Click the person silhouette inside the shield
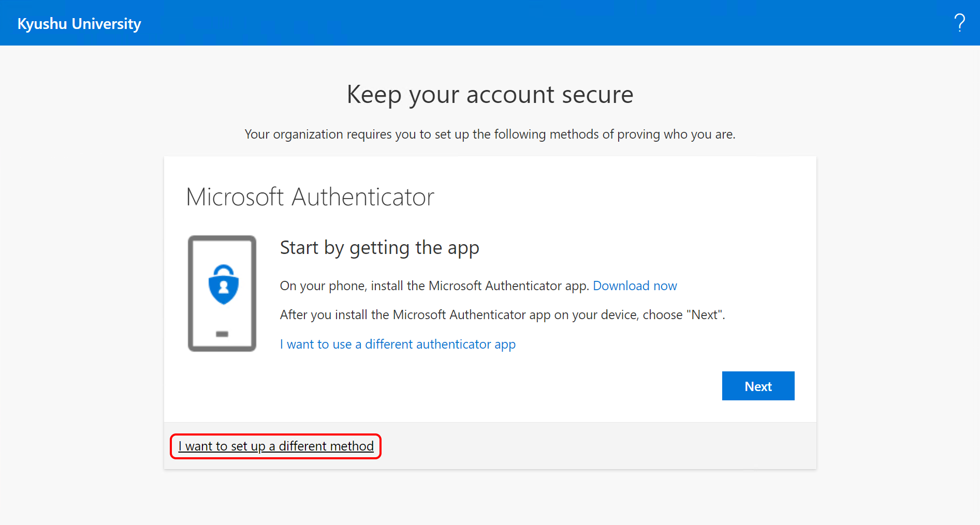This screenshot has width=980, height=525. (x=224, y=287)
